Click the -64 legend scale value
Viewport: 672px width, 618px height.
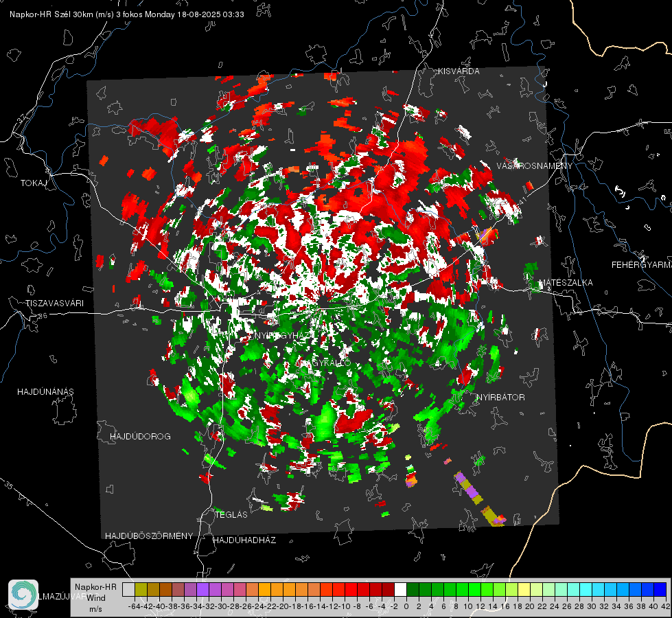pos(135,606)
